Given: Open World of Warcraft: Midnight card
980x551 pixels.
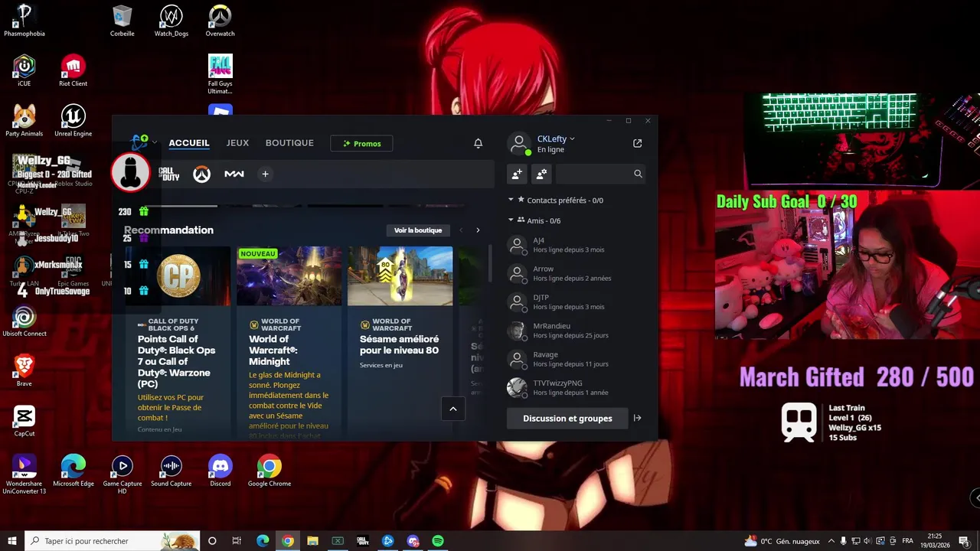Looking at the screenshot, I should [x=289, y=341].
